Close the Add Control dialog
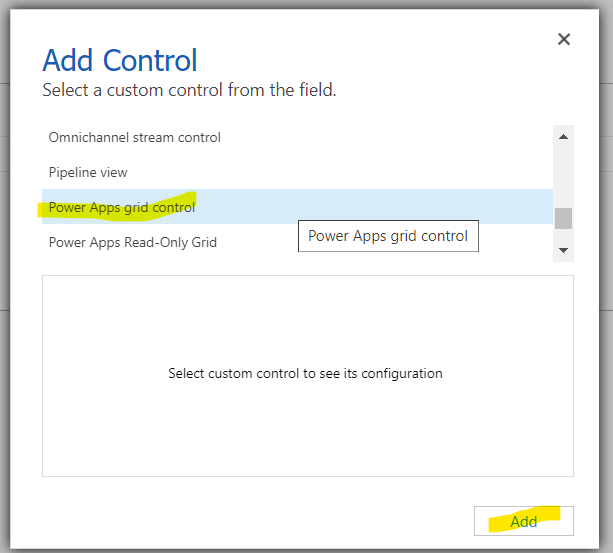613x553 pixels. pos(564,39)
